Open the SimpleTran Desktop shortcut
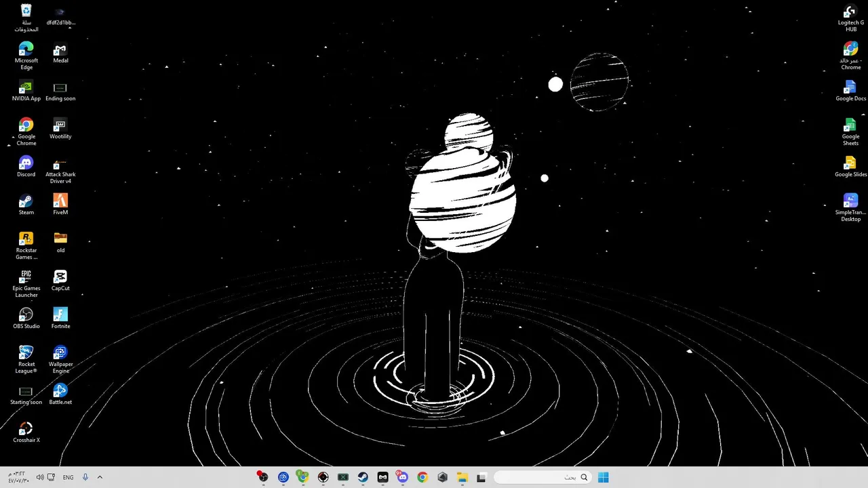Viewport: 868px width, 488px height. coord(850,208)
